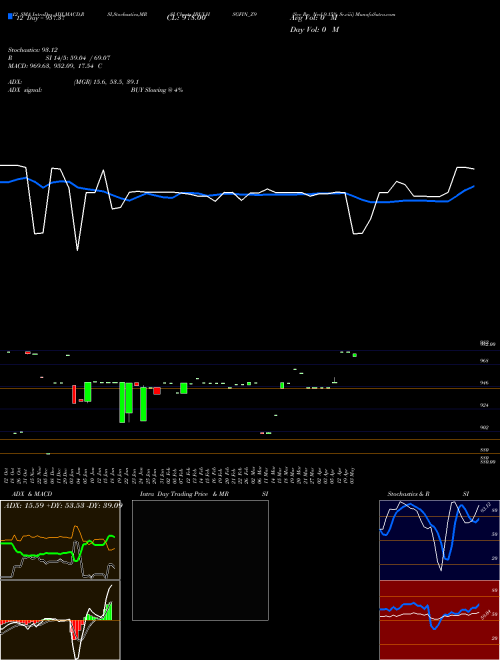The width and height of the screenshot is (500, 660).
Task: Select the 'Avg Vol: 0 M' text
Action: click(314, 18)
